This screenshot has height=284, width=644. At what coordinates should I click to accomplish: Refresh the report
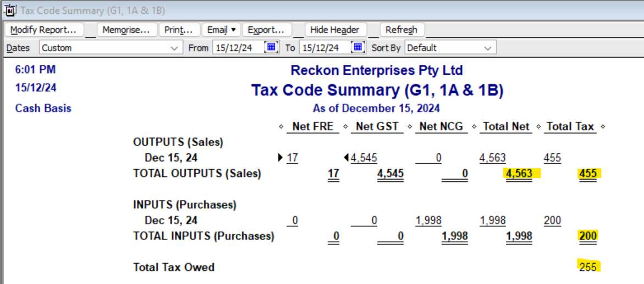click(x=401, y=30)
